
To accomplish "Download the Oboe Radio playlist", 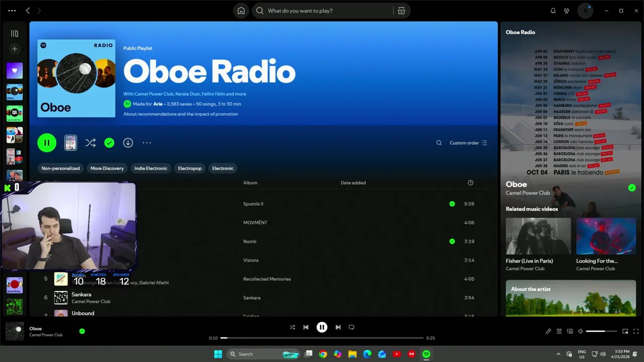I will pos(128,143).
